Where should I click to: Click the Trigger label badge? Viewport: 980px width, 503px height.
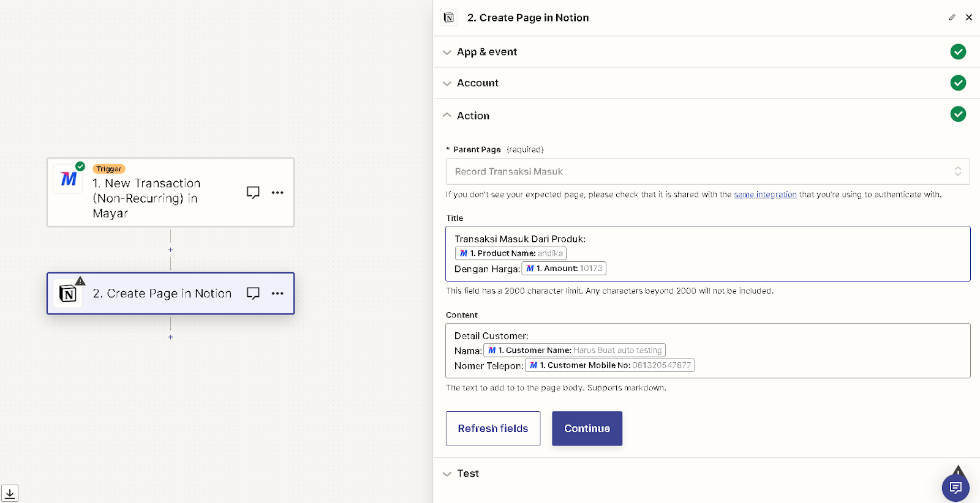(109, 169)
